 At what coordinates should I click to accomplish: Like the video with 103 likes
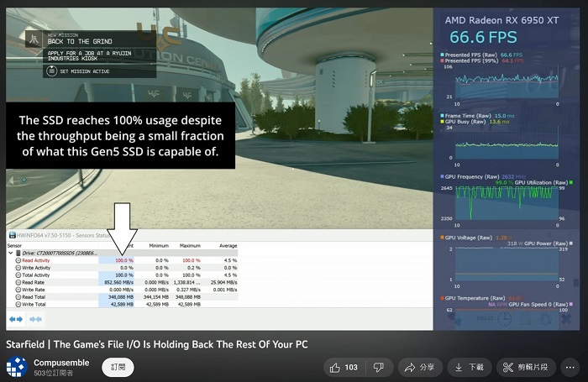344,368
